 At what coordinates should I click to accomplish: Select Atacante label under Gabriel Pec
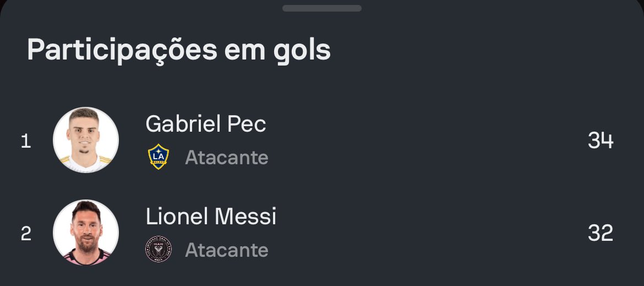227,158
